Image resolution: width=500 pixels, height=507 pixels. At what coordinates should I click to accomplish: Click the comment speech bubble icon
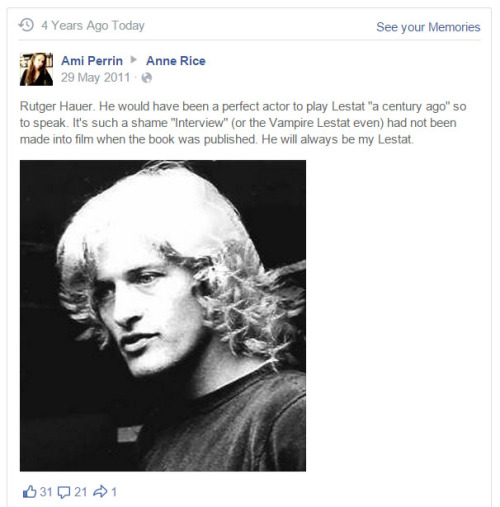64,492
